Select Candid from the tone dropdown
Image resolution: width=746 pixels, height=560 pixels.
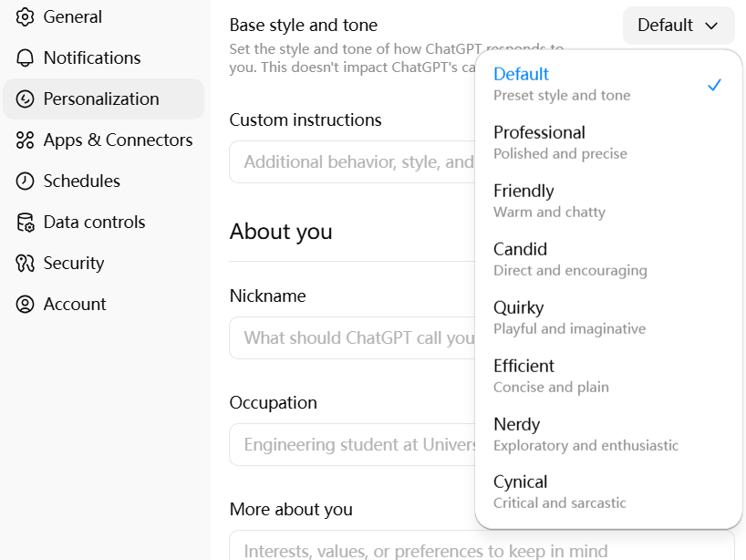608,259
